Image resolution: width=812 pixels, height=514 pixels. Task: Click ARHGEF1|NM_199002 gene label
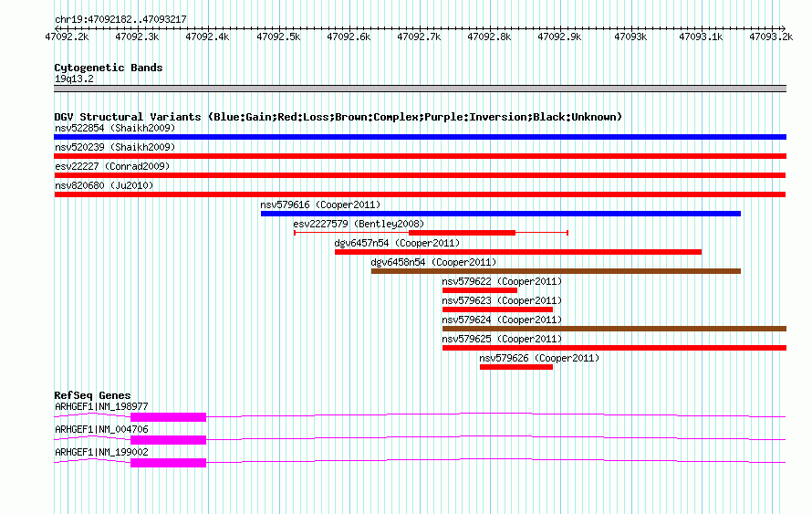pos(101,452)
